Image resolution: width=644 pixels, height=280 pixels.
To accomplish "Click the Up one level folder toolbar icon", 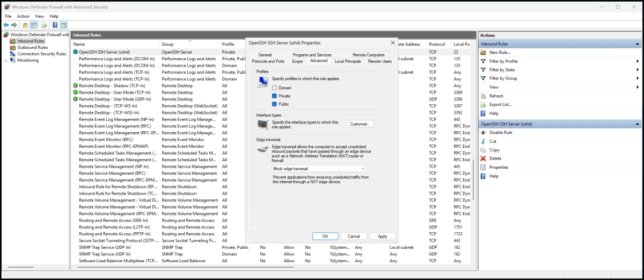I will coord(25,25).
